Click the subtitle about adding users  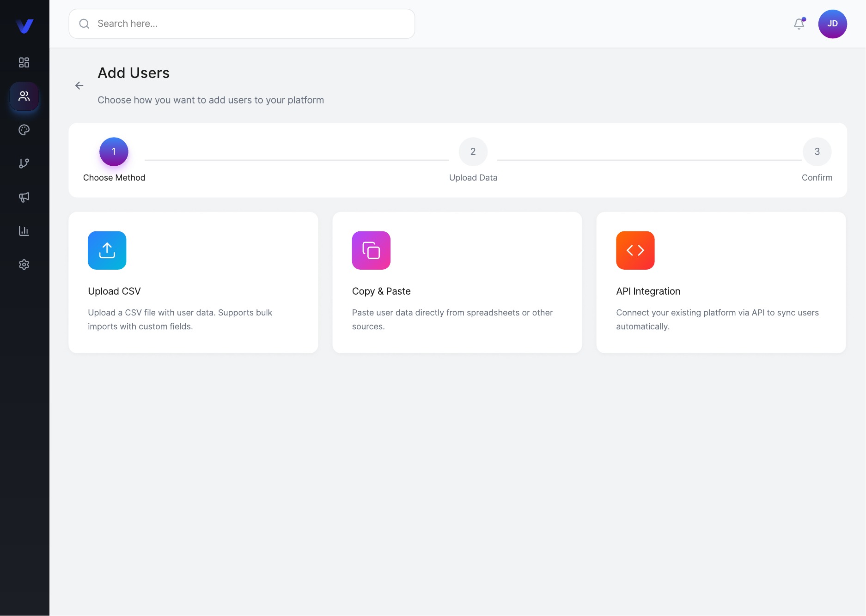pos(211,100)
